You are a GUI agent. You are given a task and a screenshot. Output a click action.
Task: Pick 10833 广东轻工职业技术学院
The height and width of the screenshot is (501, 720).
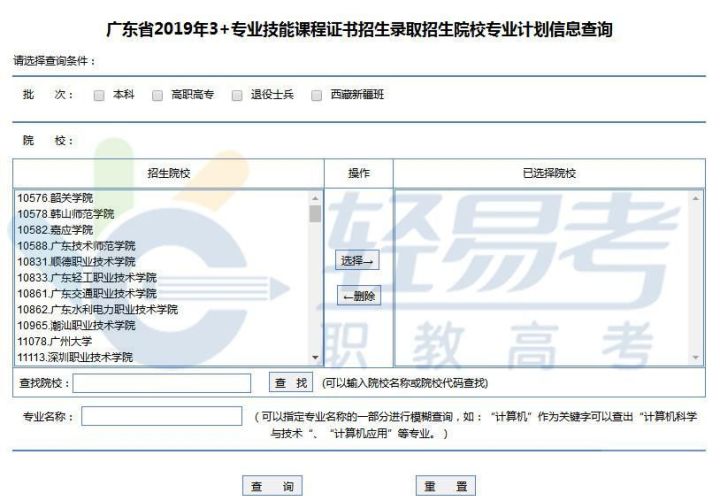(x=87, y=278)
